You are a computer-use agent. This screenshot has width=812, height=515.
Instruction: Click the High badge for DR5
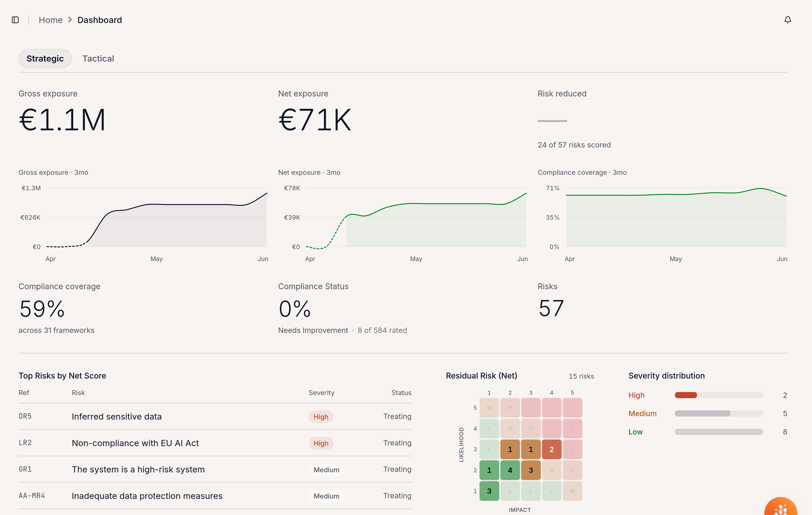[x=321, y=417]
